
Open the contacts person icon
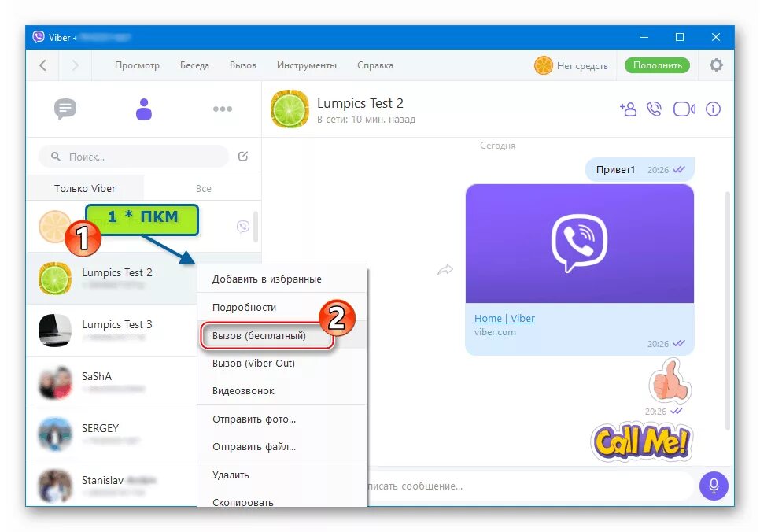click(143, 109)
